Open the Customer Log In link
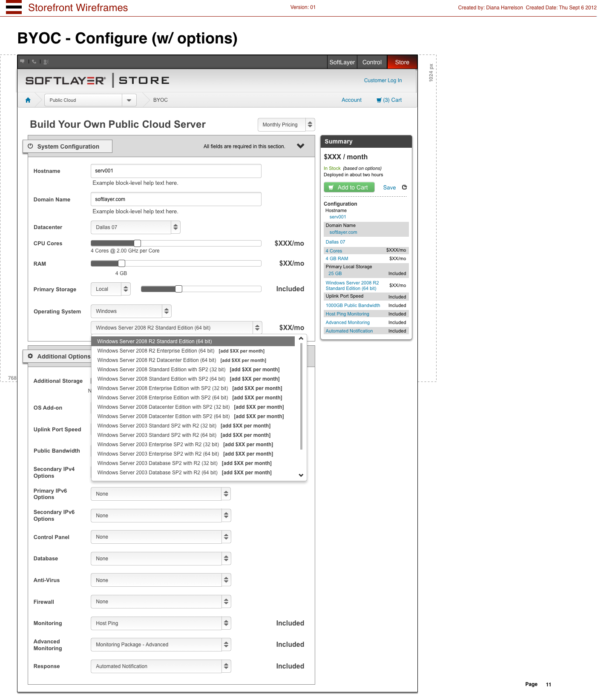 coord(383,80)
